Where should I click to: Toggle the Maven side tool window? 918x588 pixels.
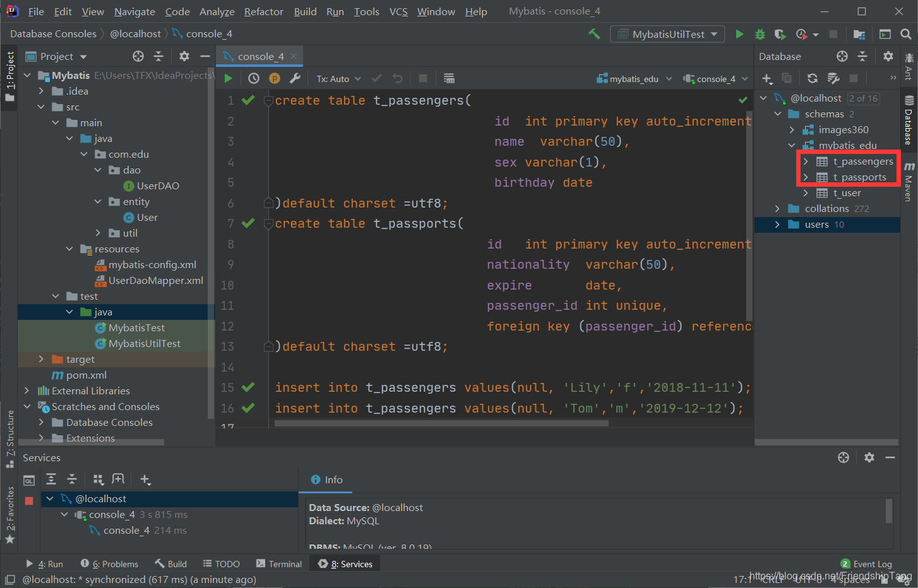909,182
